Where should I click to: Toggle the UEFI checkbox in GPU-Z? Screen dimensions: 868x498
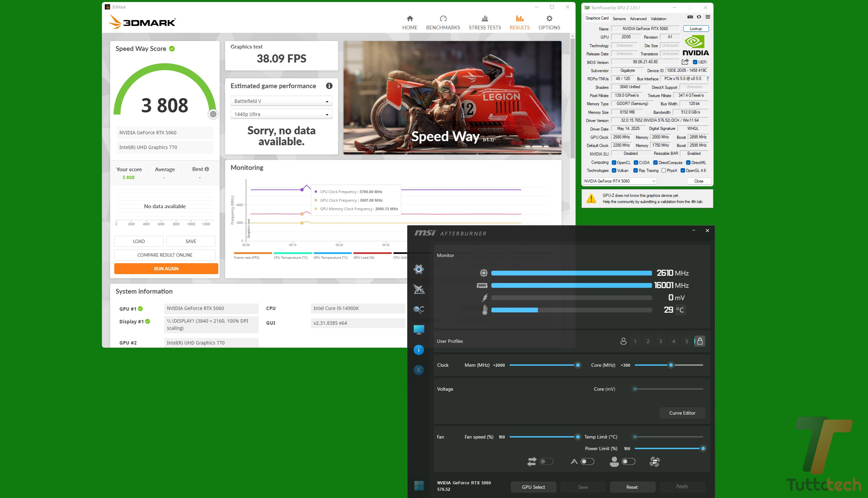[695, 62]
